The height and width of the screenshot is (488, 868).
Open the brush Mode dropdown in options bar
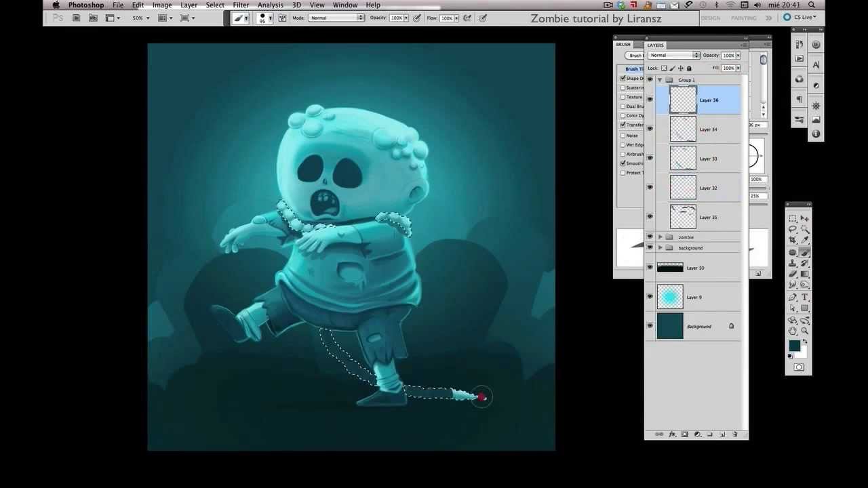point(336,18)
